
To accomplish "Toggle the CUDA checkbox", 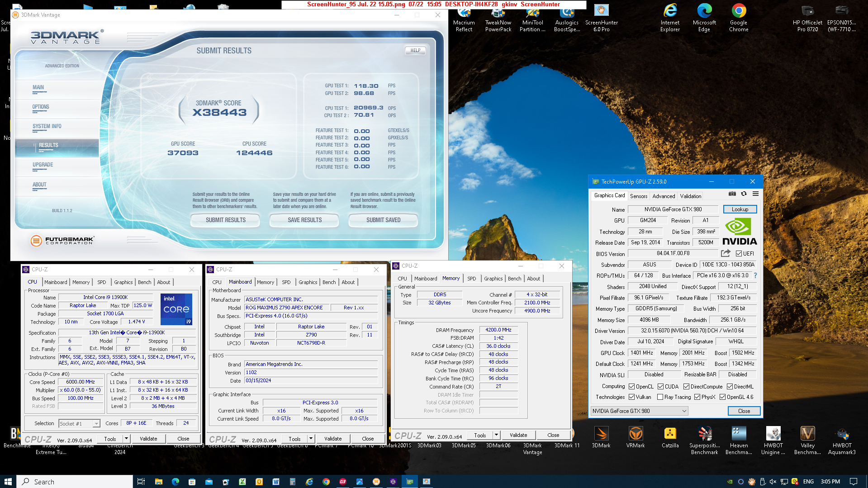I will (x=660, y=387).
